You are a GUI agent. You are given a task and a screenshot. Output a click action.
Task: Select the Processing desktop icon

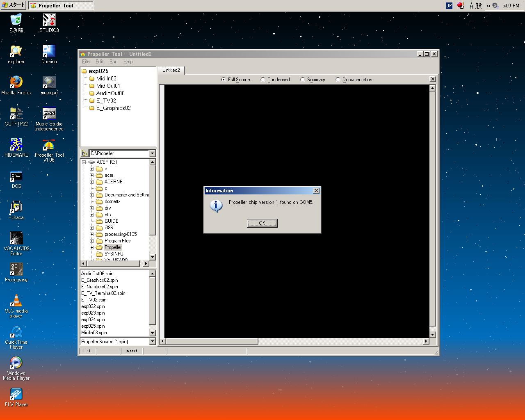pyautogui.click(x=16, y=270)
